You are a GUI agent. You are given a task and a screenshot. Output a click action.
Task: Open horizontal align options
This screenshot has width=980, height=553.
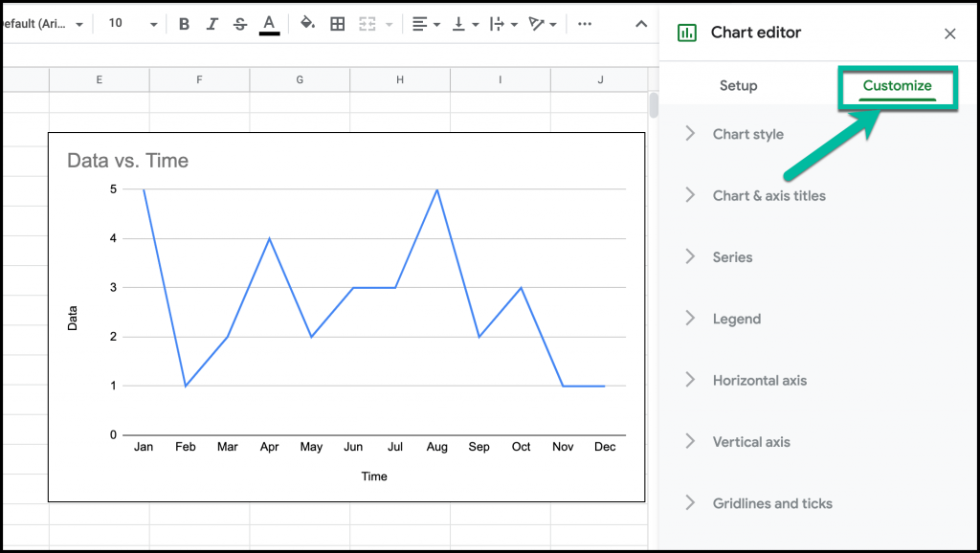tap(426, 24)
